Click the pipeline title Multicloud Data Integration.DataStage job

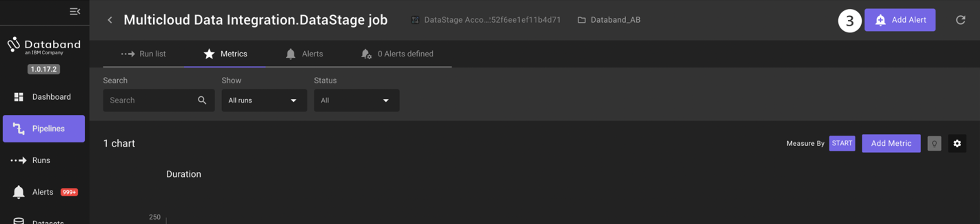tap(255, 20)
